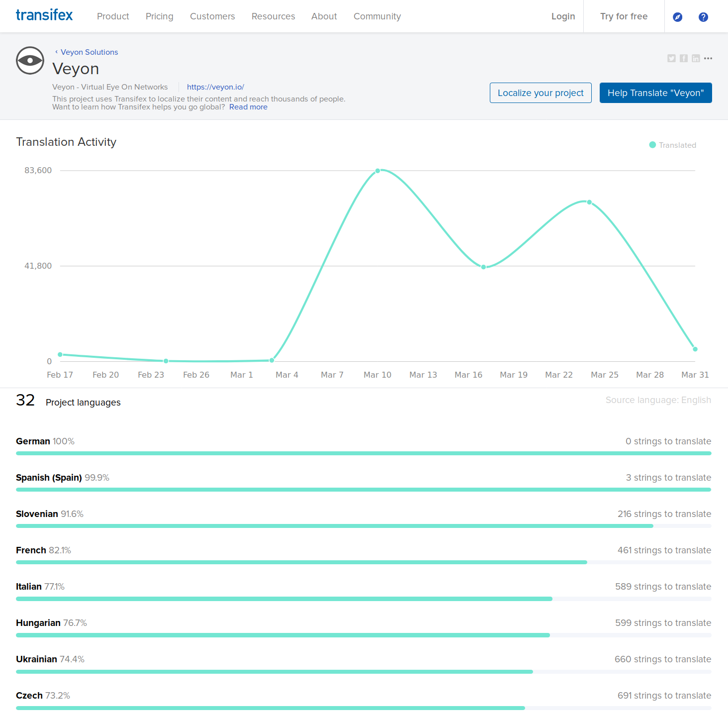Click the Mar 24 chart data point

589,203
